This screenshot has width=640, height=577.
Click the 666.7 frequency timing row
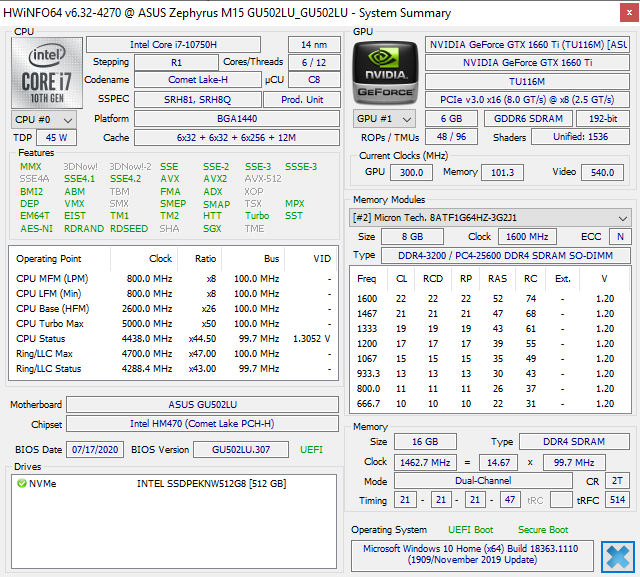(x=490, y=404)
